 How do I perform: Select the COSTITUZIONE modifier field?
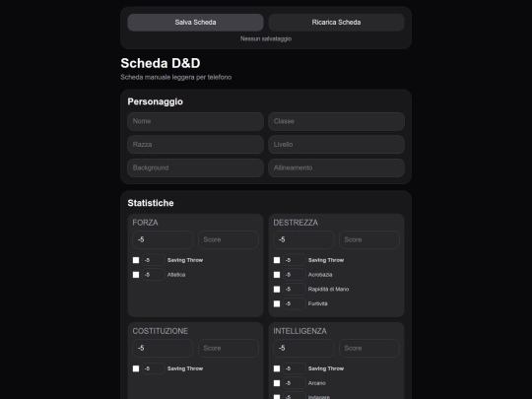click(x=163, y=349)
